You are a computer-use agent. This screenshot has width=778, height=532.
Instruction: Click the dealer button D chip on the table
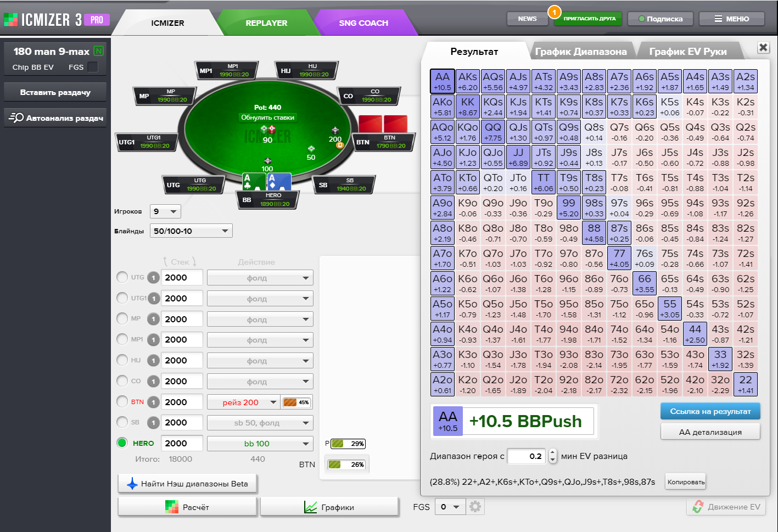(340, 145)
